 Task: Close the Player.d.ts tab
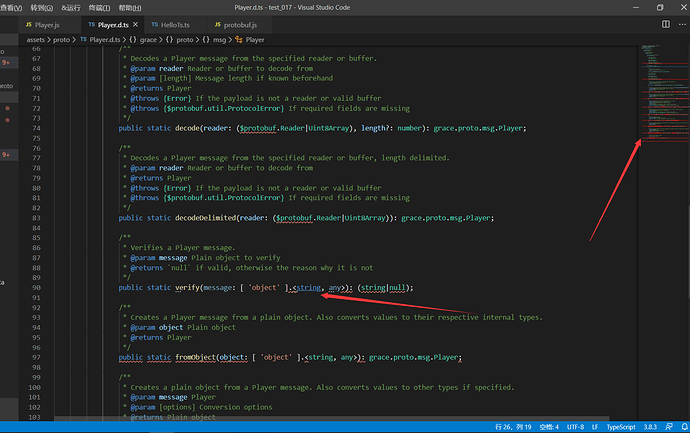(137, 23)
